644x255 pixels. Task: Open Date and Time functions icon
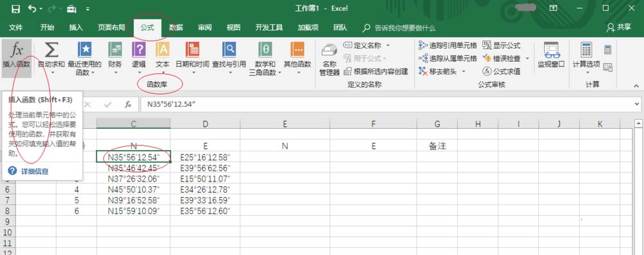[x=192, y=50]
